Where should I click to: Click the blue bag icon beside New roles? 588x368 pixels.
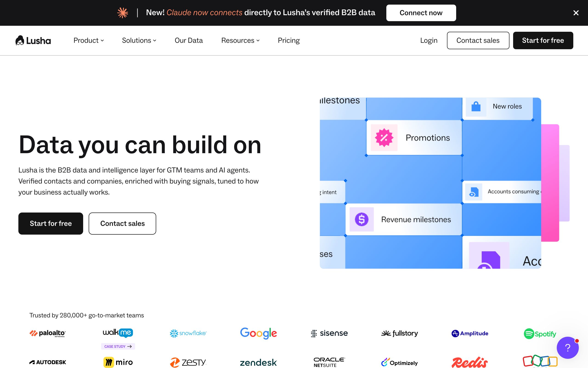coord(476,106)
